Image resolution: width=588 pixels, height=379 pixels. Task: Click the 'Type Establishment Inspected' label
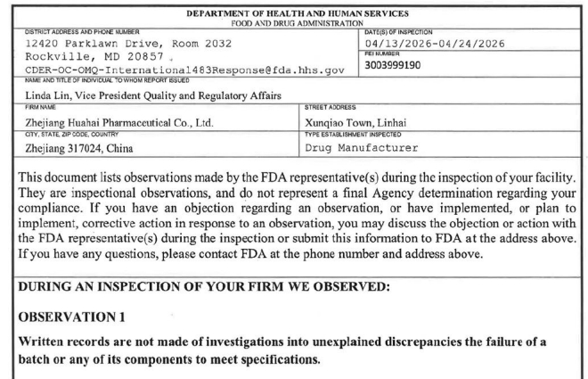(x=353, y=135)
